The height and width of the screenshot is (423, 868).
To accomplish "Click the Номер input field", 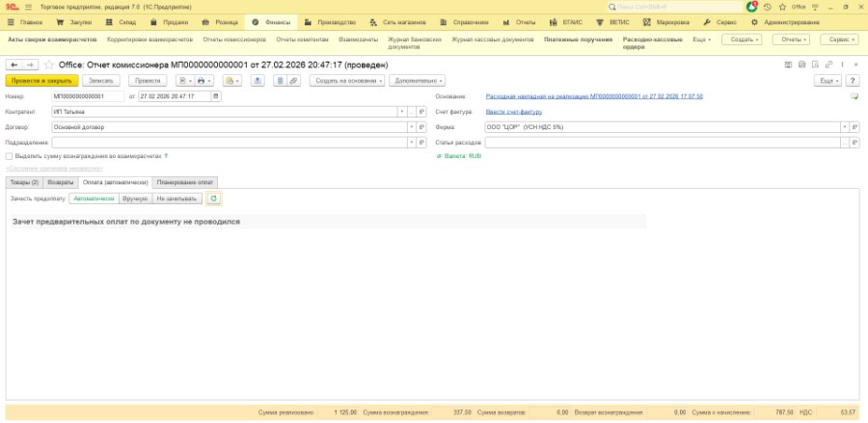I will (x=88, y=96).
